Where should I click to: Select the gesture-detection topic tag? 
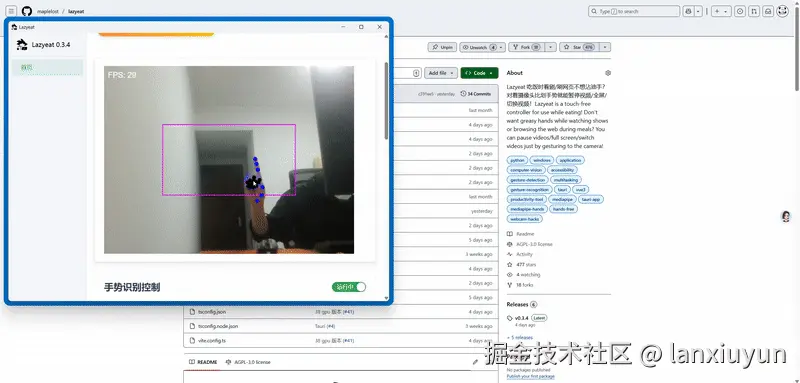pyautogui.click(x=528, y=180)
